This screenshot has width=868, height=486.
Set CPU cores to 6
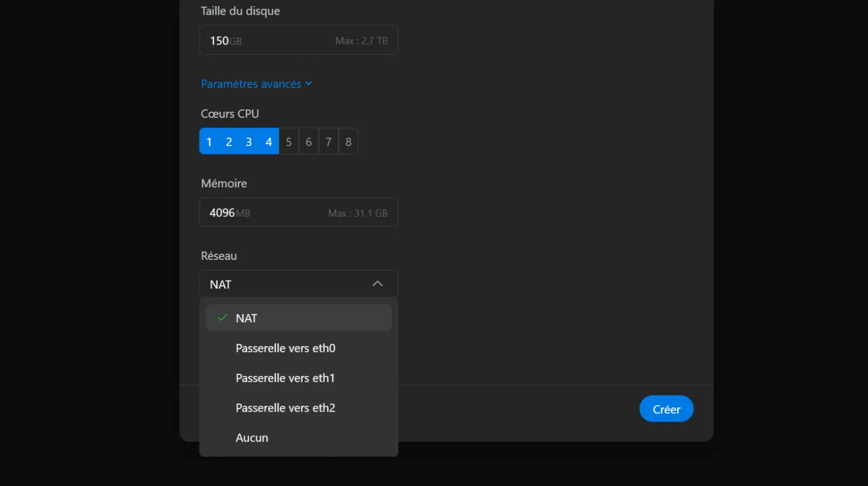(x=309, y=142)
